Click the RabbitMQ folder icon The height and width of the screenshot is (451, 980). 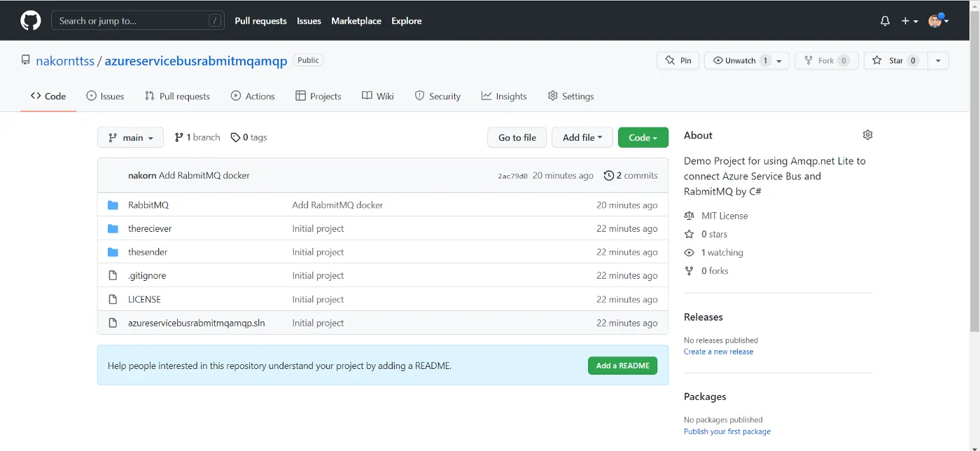(113, 205)
